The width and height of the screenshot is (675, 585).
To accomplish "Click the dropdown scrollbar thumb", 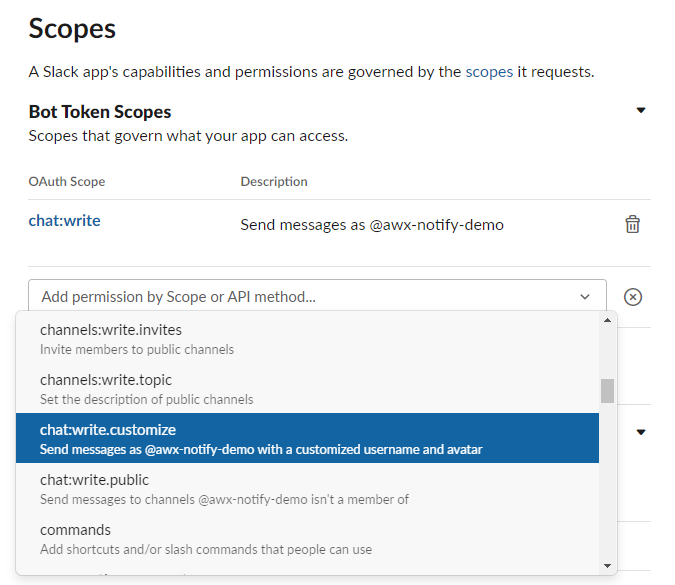I will 607,391.
